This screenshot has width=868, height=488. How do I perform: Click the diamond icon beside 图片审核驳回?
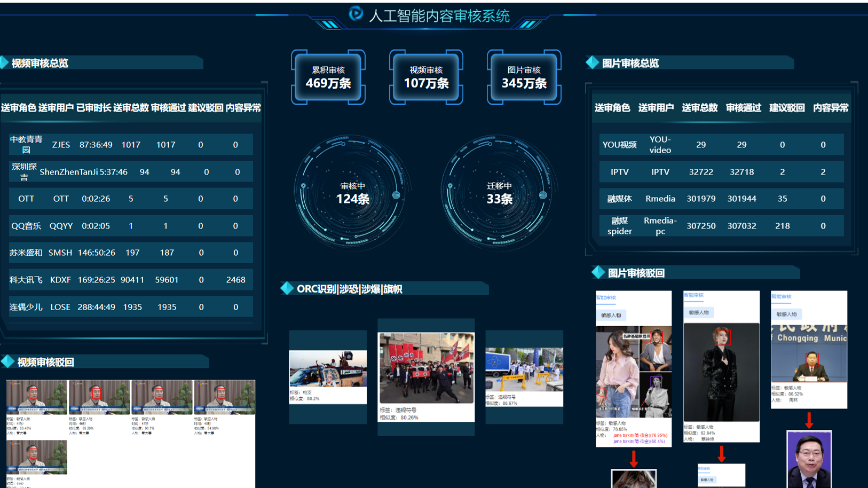tap(598, 272)
